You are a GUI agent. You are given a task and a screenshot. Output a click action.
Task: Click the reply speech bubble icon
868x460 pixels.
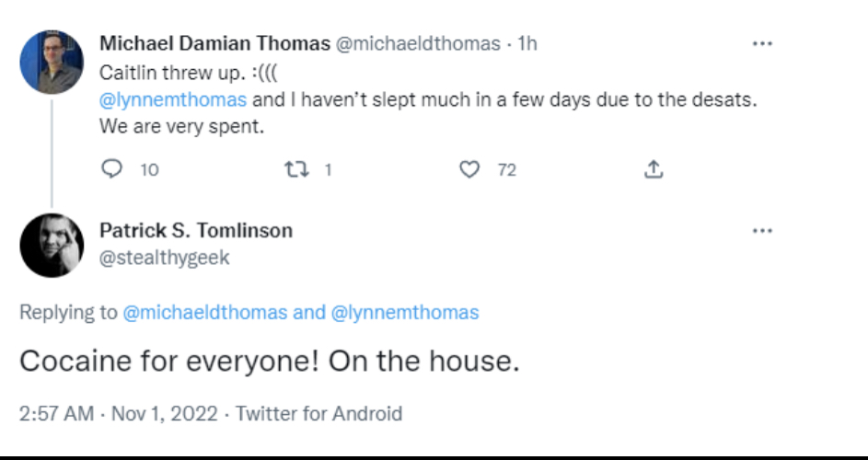point(111,169)
